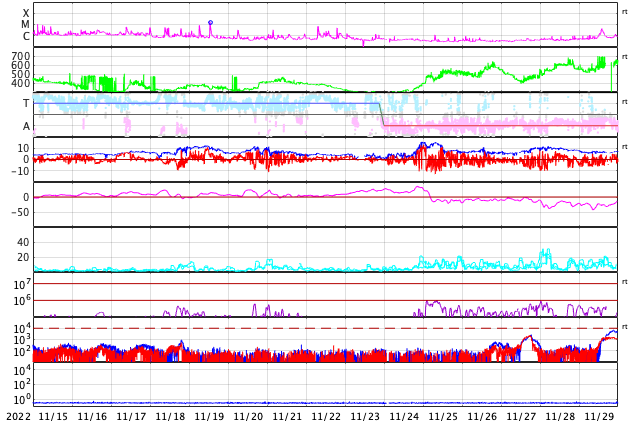Click the '40' axis value on the cyan panel

coord(23,243)
